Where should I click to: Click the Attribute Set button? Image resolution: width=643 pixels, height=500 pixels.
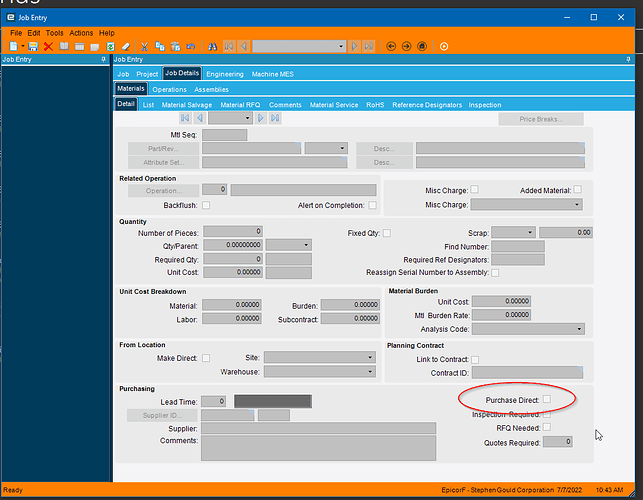(163, 162)
